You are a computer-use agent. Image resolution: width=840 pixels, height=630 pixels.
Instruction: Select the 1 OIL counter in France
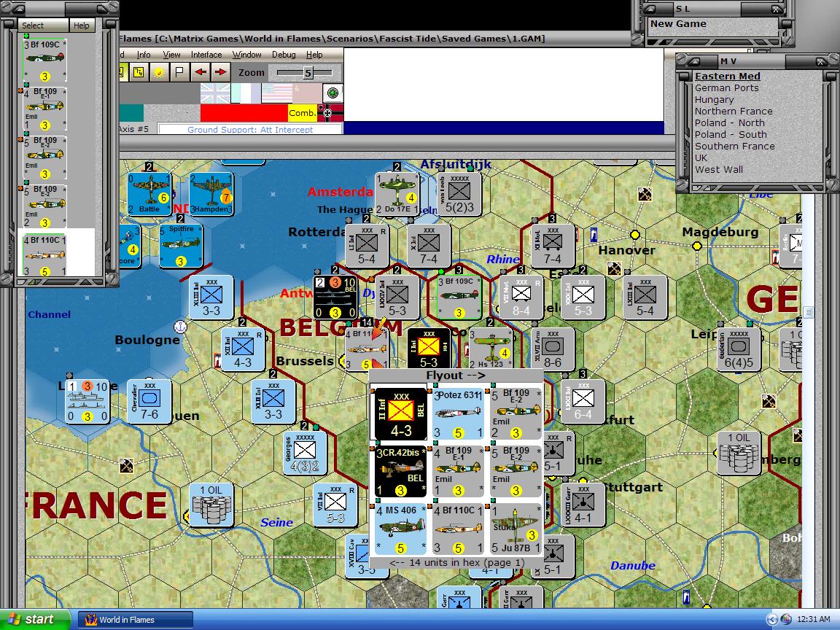click(x=211, y=505)
